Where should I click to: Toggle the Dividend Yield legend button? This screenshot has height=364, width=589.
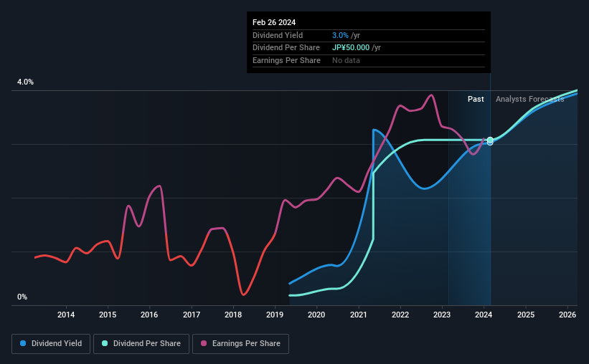51,344
